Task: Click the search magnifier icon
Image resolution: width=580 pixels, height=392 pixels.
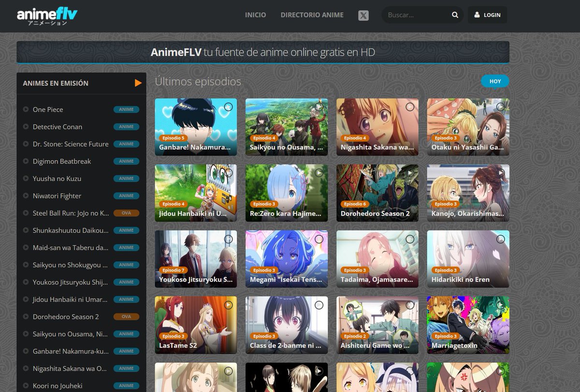Action: (455, 15)
